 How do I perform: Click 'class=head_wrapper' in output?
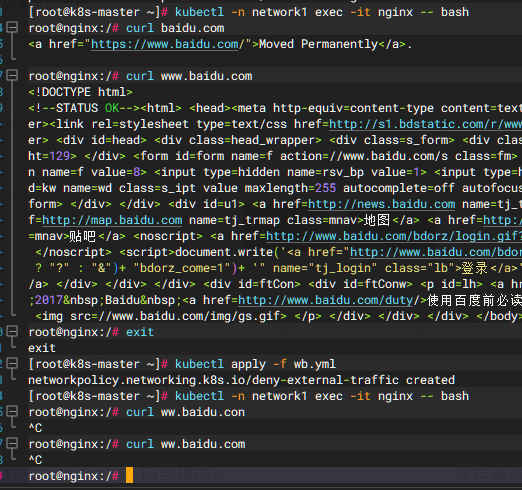tap(252, 140)
